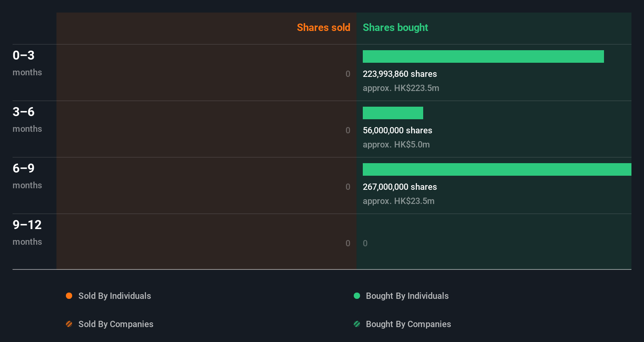Select the Bought By Individuals legend label
The image size is (644, 342).
(x=407, y=296)
